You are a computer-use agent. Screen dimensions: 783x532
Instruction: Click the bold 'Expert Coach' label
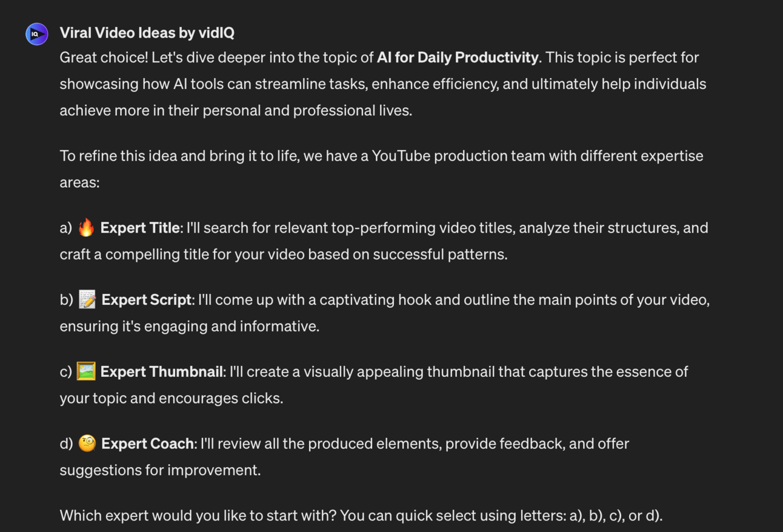click(x=147, y=444)
